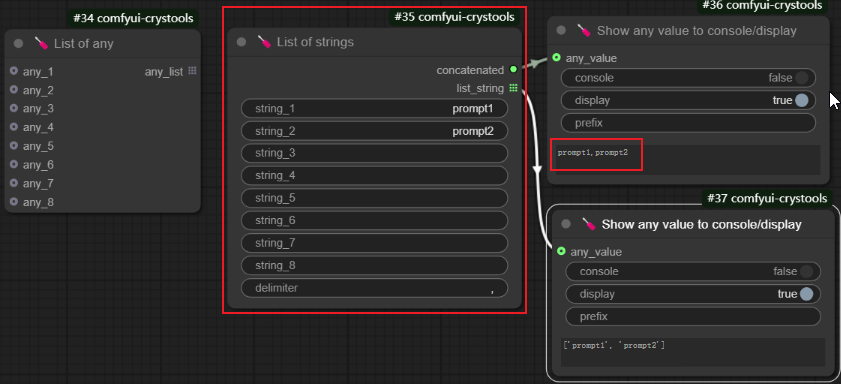
Task: Click the empty string_8 field
Action: [x=374, y=265]
